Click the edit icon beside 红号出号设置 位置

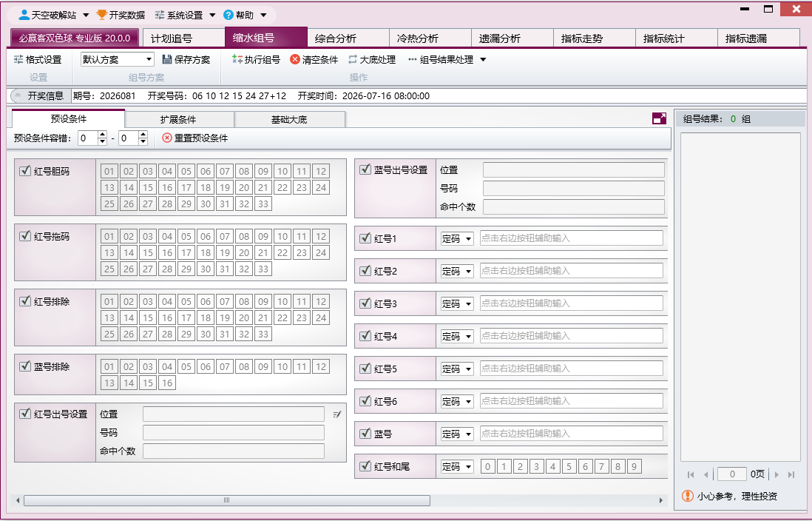point(337,414)
